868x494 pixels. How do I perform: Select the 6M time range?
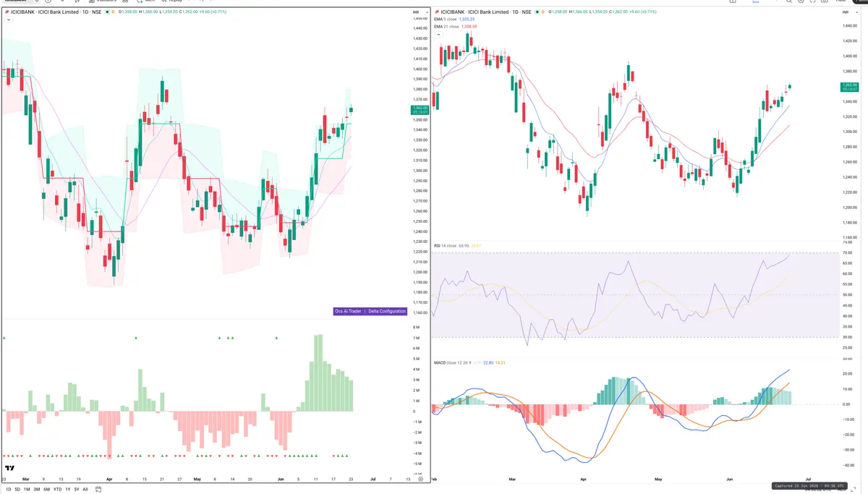(47, 489)
